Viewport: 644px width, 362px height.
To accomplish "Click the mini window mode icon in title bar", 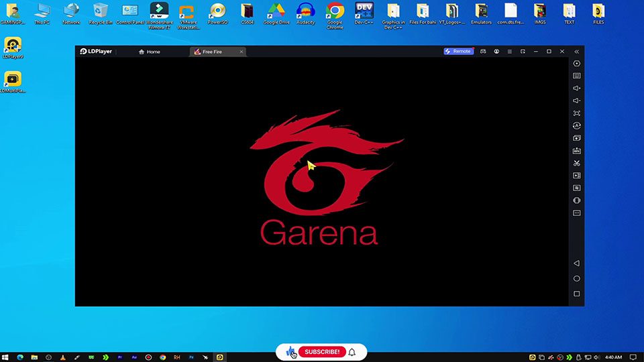I will (523, 52).
